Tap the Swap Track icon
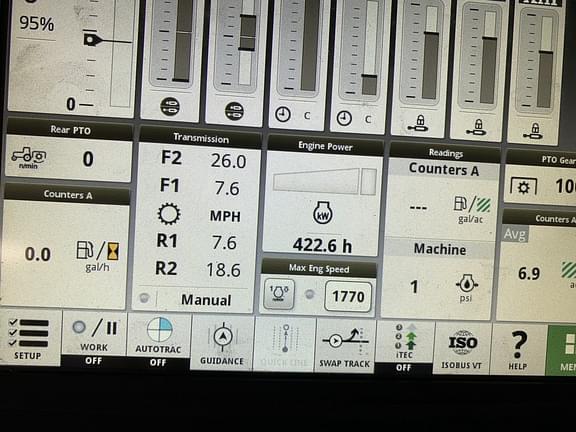 click(344, 346)
